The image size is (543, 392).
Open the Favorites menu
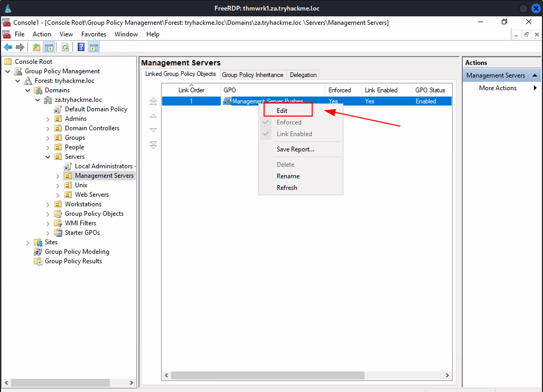point(94,34)
